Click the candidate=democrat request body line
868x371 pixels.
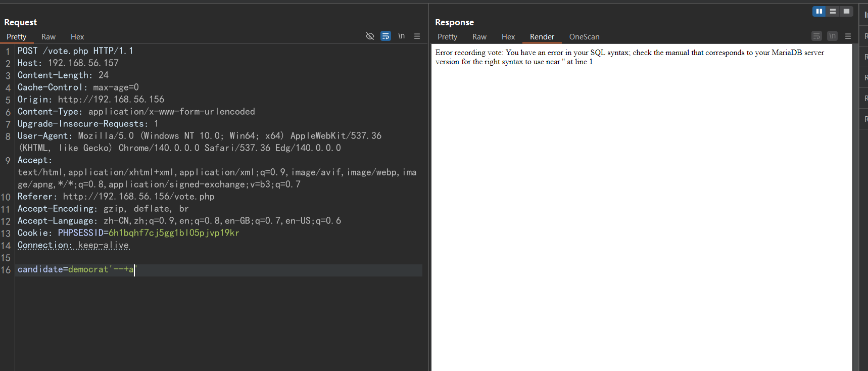click(x=76, y=269)
